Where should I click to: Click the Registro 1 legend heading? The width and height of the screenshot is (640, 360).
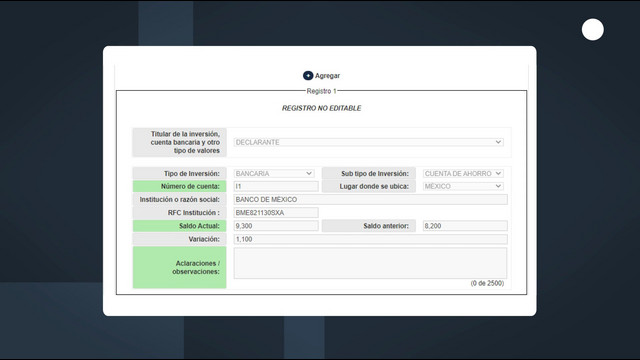(322, 91)
